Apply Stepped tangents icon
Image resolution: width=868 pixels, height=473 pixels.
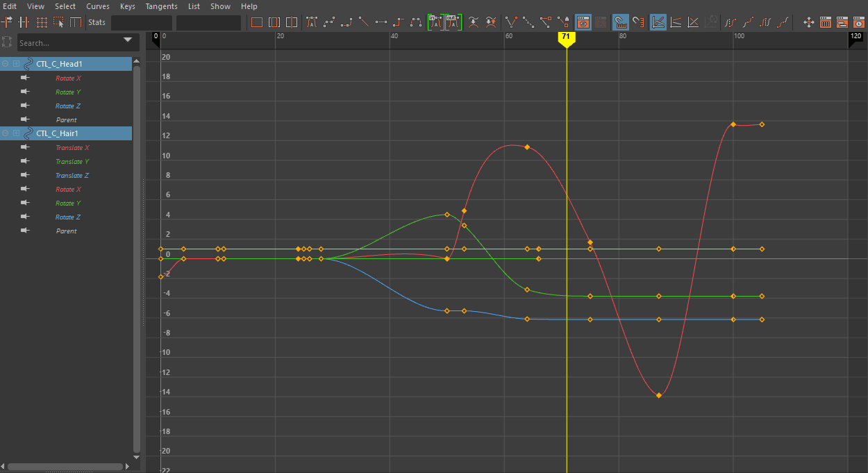pyautogui.click(x=398, y=22)
